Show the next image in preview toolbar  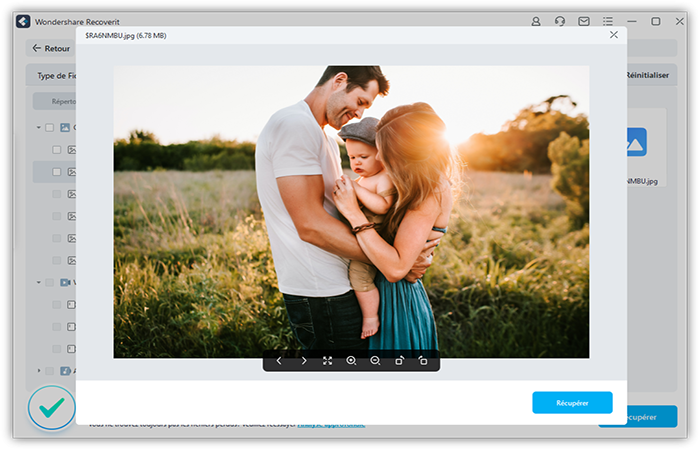304,361
